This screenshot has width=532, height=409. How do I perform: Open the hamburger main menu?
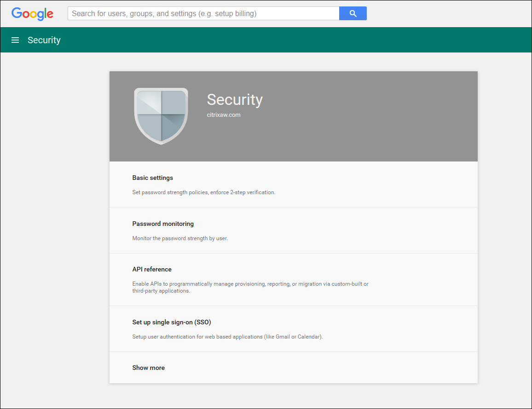pyautogui.click(x=15, y=40)
